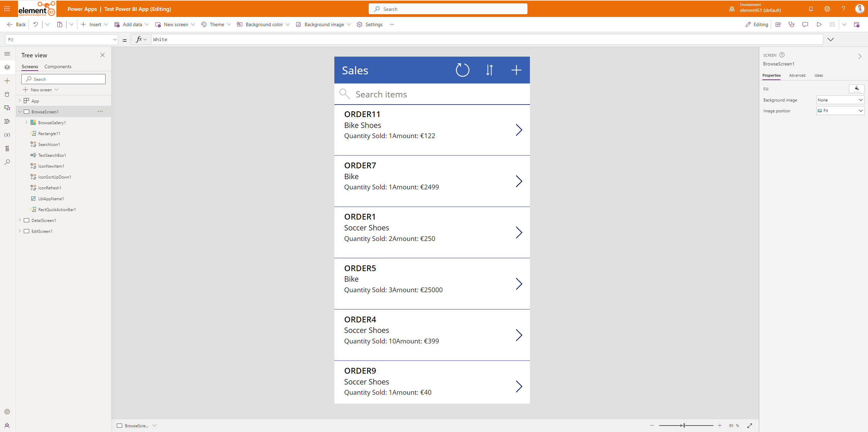Open the Background image dropdown set to None
The width and height of the screenshot is (868, 432).
[840, 99]
